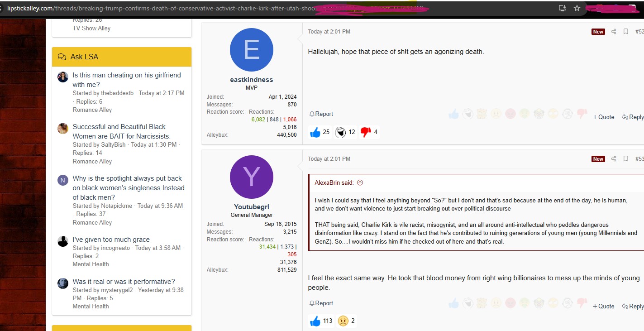The width and height of the screenshot is (644, 331).
Task: Quote eastkindness's post
Action: click(604, 117)
